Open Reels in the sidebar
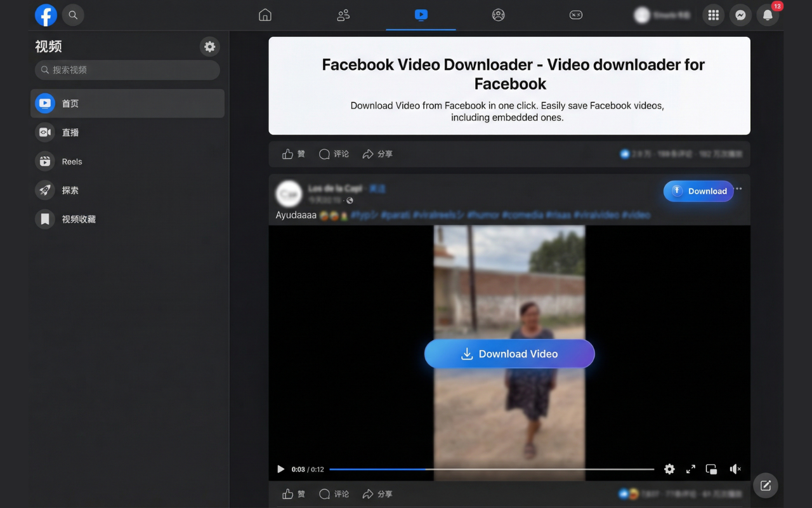This screenshot has width=812, height=508. click(128, 161)
